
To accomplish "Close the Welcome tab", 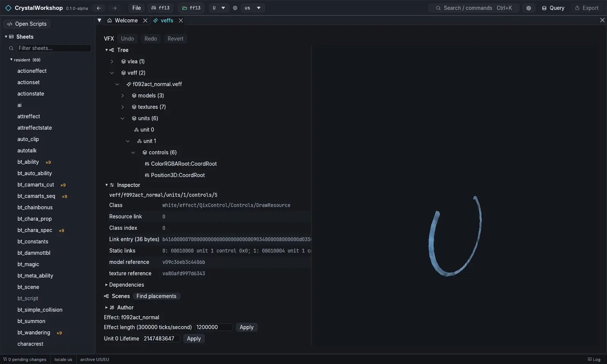I will pyautogui.click(x=145, y=20).
